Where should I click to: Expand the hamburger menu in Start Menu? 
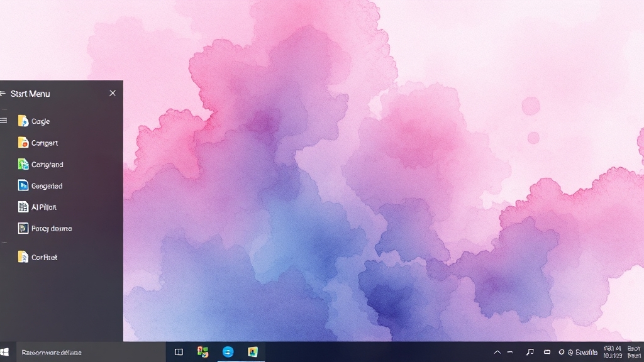pos(4,121)
